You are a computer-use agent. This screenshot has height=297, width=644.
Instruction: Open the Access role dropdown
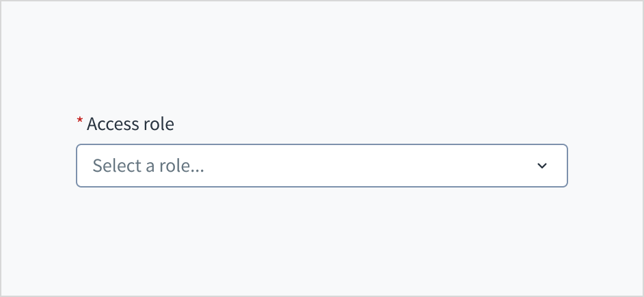[321, 166]
